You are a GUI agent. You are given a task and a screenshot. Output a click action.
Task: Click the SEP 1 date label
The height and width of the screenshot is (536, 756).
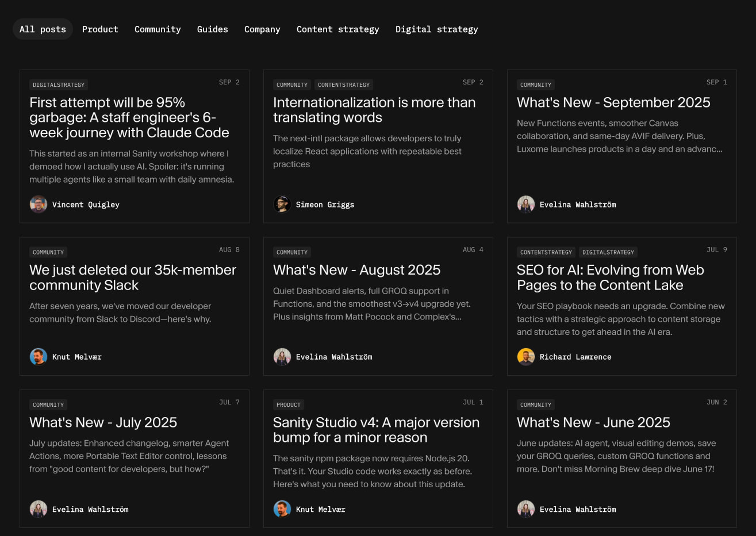(x=717, y=82)
